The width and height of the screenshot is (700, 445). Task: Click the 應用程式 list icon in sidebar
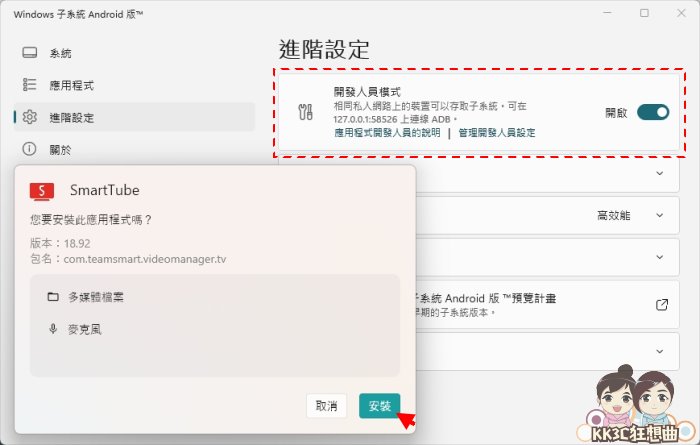(x=29, y=85)
